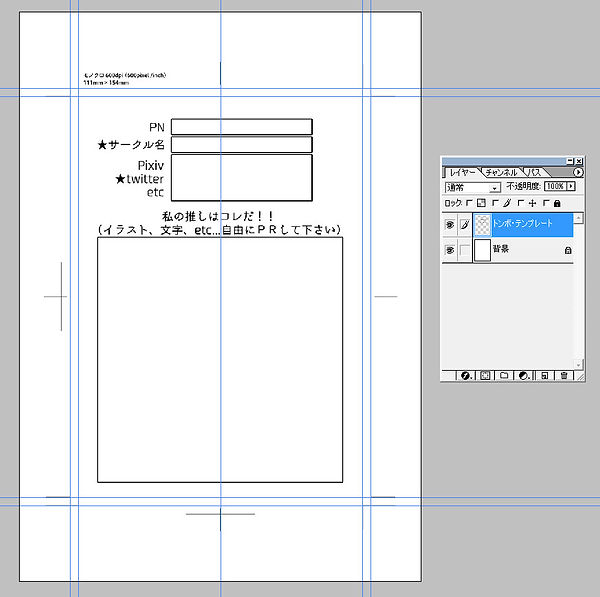
Task: Click the 私の推しはコレだ！！ heading text
Action: click(218, 217)
